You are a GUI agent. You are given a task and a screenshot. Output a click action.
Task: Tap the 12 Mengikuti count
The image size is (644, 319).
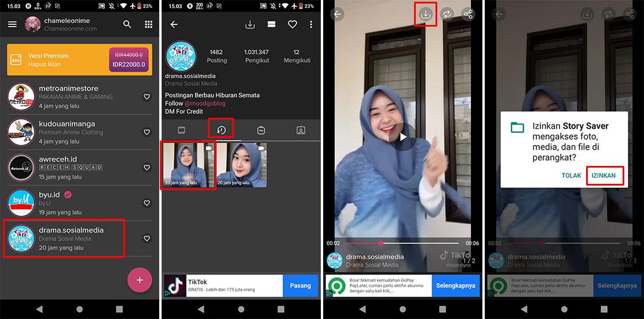pyautogui.click(x=297, y=56)
